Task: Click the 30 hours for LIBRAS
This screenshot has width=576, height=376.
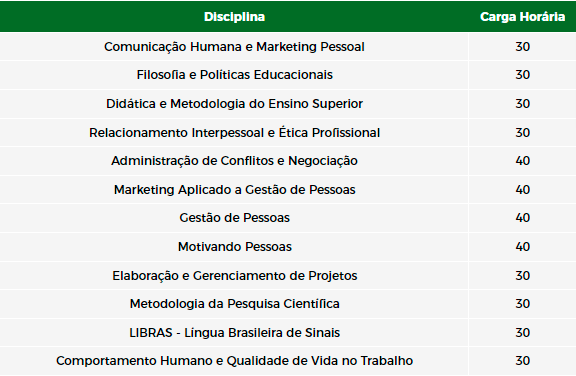Action: click(522, 333)
